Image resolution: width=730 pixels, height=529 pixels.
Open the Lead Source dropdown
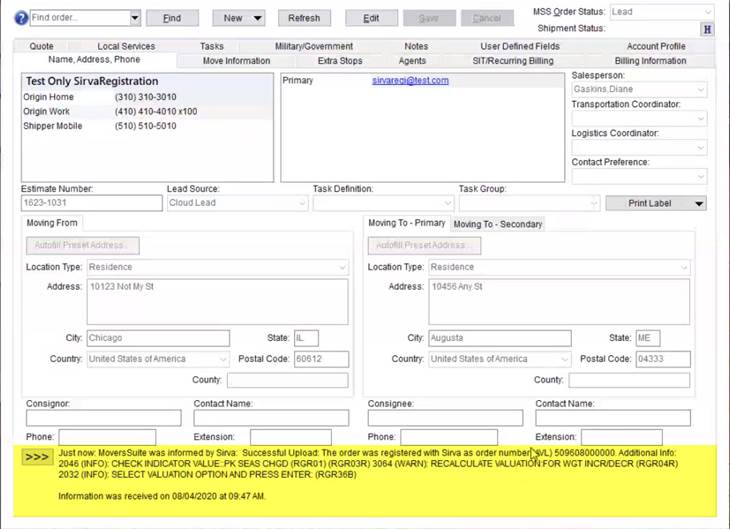coord(302,203)
